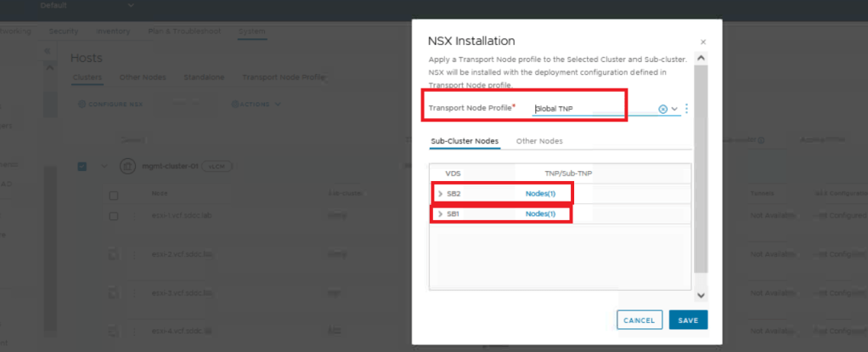Clear the Transport Node Profile selection
This screenshot has height=352, width=868.
tap(662, 109)
